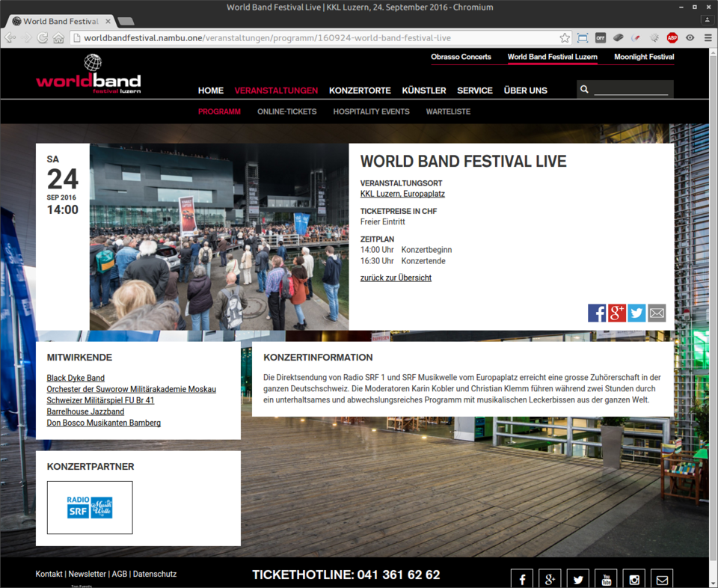Close the World Band Festival tab

(x=108, y=21)
